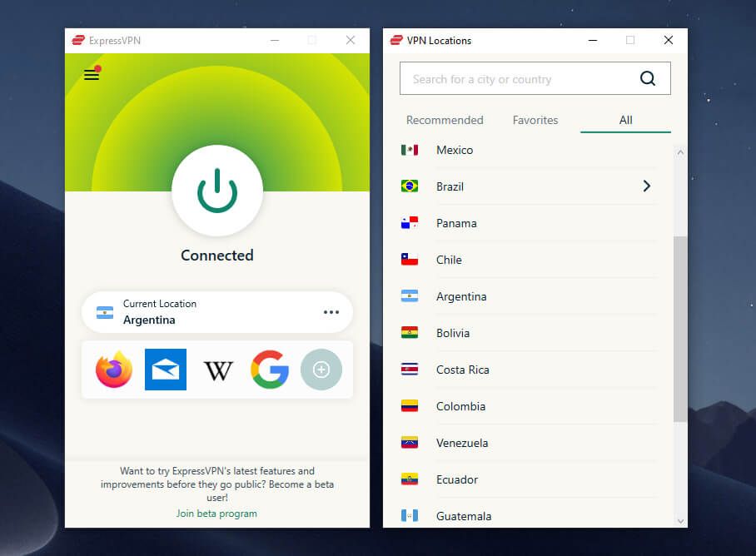
Task: Add a new shortcut with plus icon
Action: [x=321, y=369]
